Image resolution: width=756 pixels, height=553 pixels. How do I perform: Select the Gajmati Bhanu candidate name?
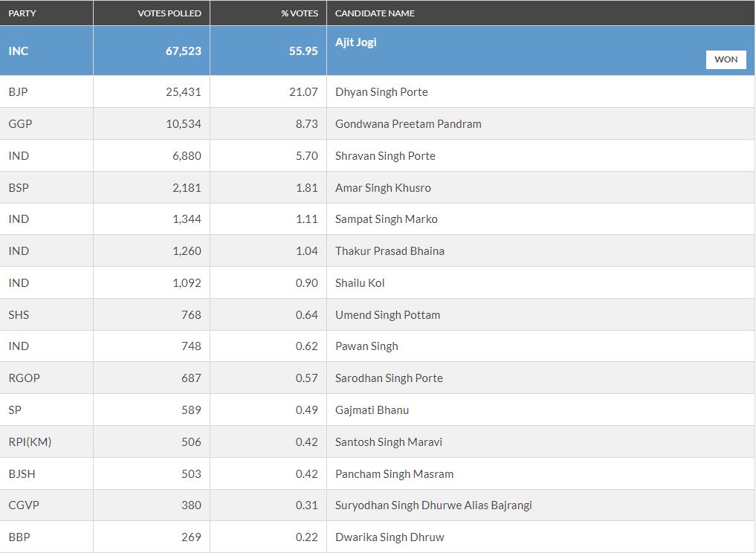(x=372, y=410)
